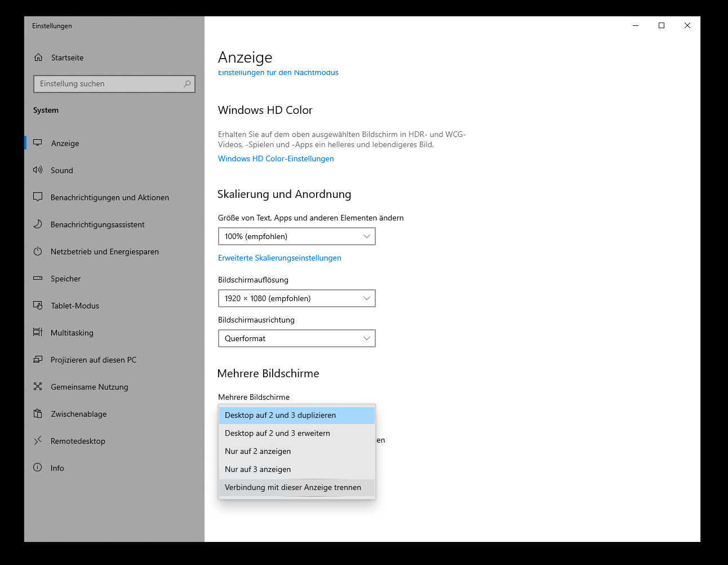Click the search magnifier icon
The image size is (728, 565).
coord(187,84)
